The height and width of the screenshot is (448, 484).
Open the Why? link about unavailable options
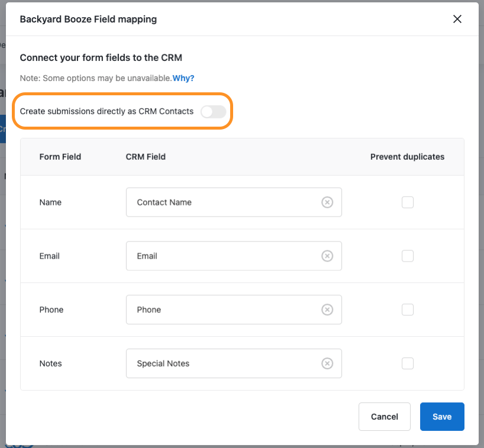183,78
